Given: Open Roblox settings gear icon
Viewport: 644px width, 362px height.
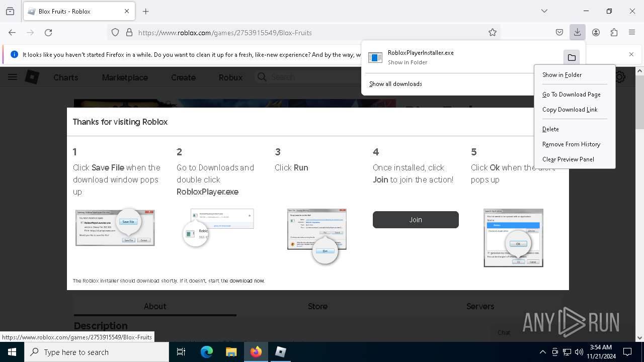Looking at the screenshot, I should pos(620,77).
